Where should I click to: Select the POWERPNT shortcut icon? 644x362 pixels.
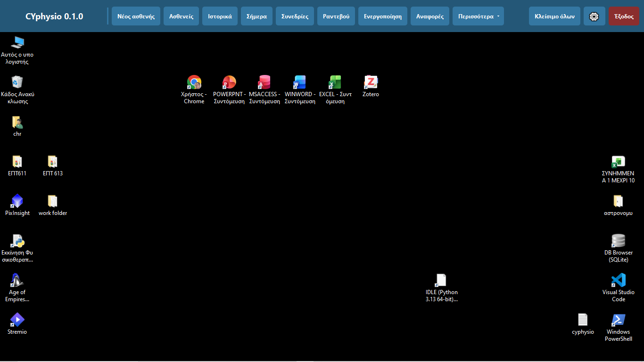[x=229, y=82]
